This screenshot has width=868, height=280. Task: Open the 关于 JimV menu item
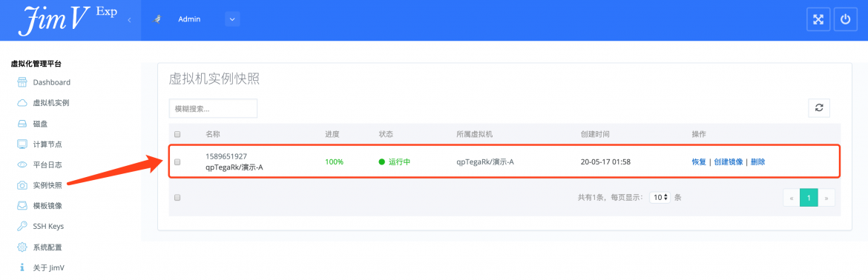[48, 267]
